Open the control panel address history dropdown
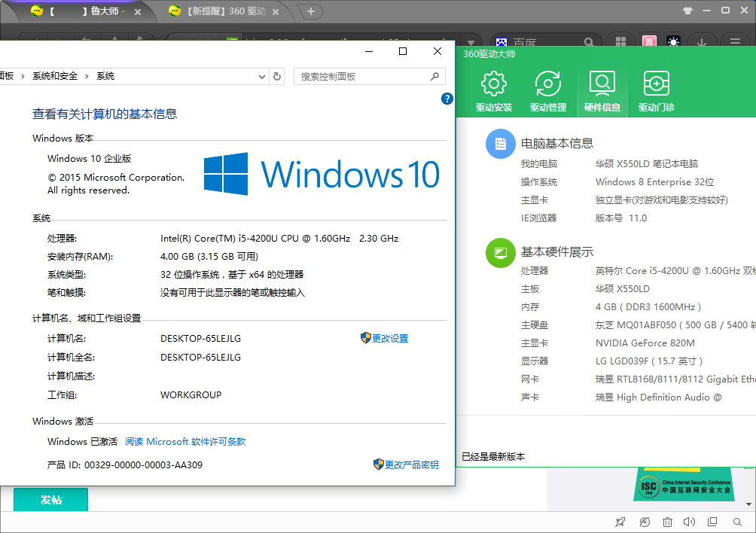The image size is (756, 533). click(x=262, y=77)
